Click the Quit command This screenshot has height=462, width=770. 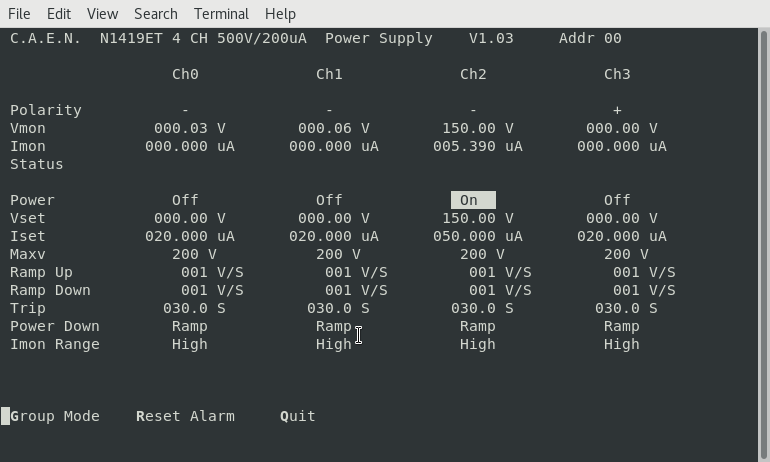[298, 416]
